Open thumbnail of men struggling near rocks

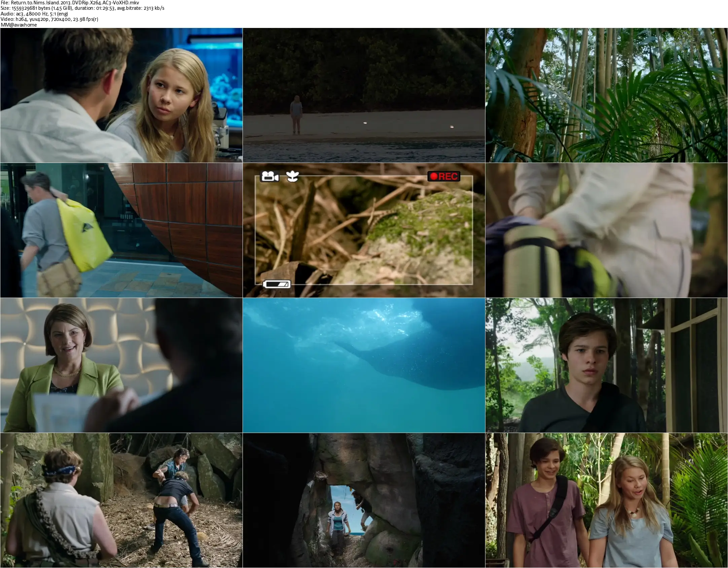(x=121, y=500)
